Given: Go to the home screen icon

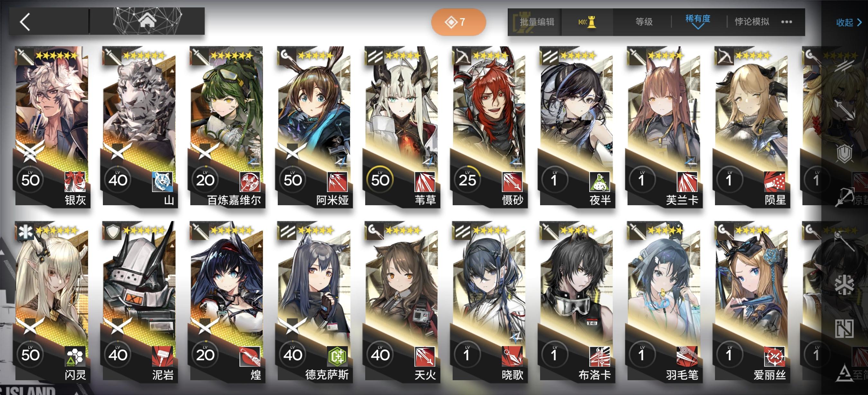Looking at the screenshot, I should pyautogui.click(x=147, y=21).
